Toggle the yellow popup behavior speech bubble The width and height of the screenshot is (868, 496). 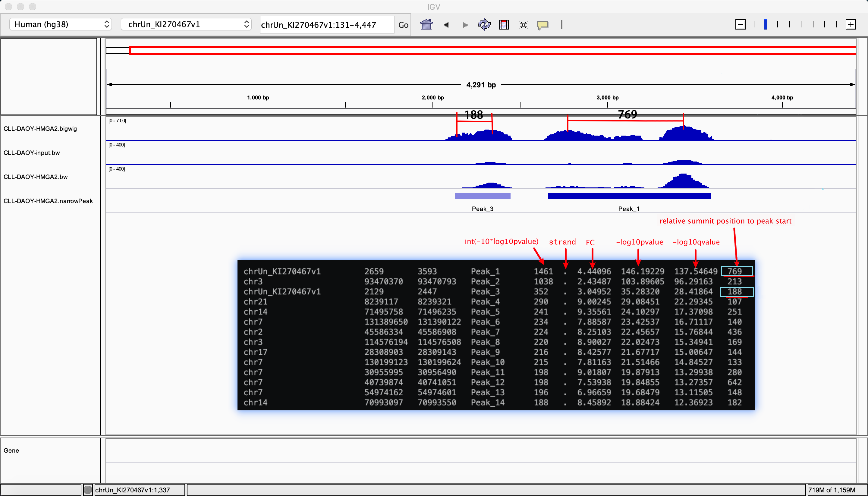click(543, 24)
